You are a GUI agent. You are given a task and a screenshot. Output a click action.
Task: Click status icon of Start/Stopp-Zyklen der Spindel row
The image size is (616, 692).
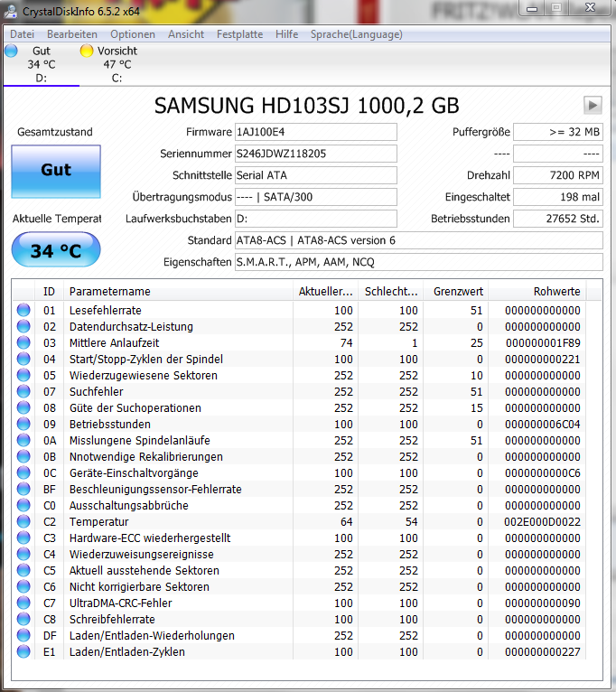coord(23,359)
